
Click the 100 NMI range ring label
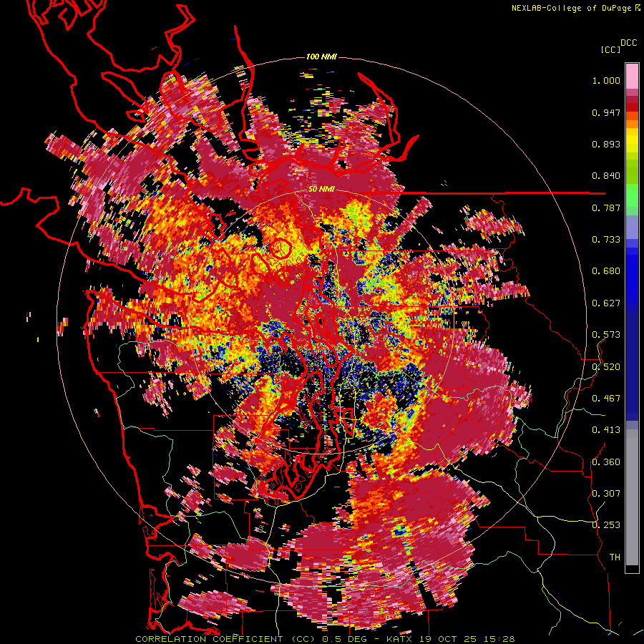[x=321, y=57]
